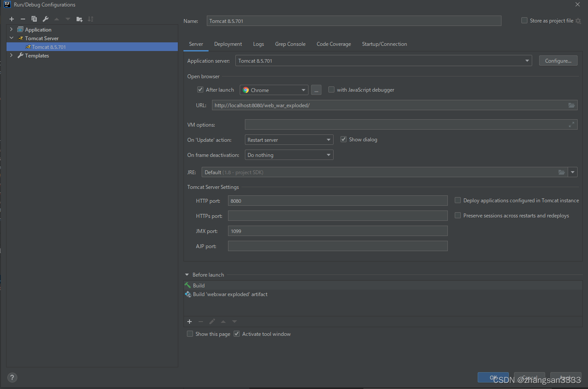
Task: Enable Deploy applications configured in Tomcat instance
Action: (458, 200)
